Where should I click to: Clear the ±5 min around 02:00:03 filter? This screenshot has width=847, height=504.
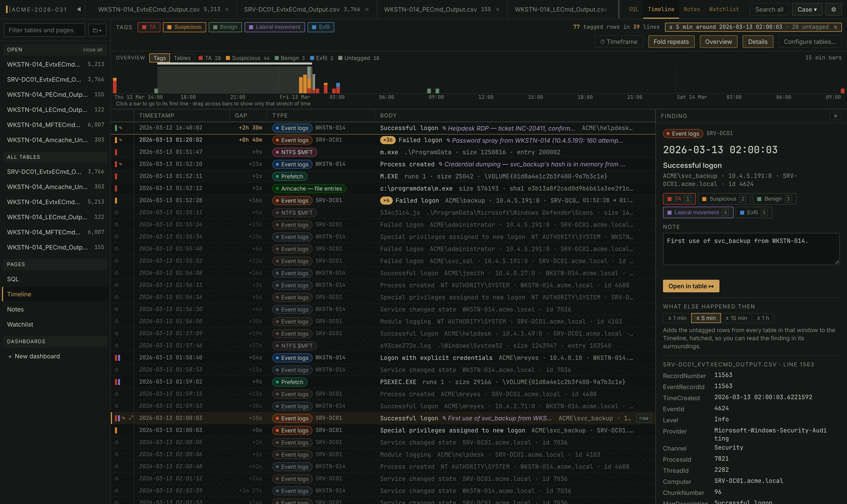tap(835, 27)
